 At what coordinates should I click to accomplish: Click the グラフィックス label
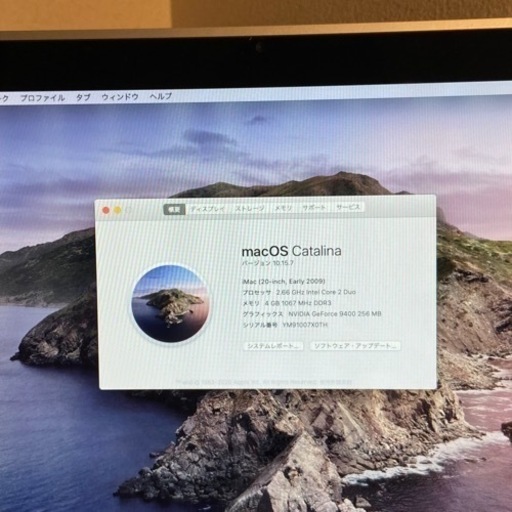(x=263, y=314)
